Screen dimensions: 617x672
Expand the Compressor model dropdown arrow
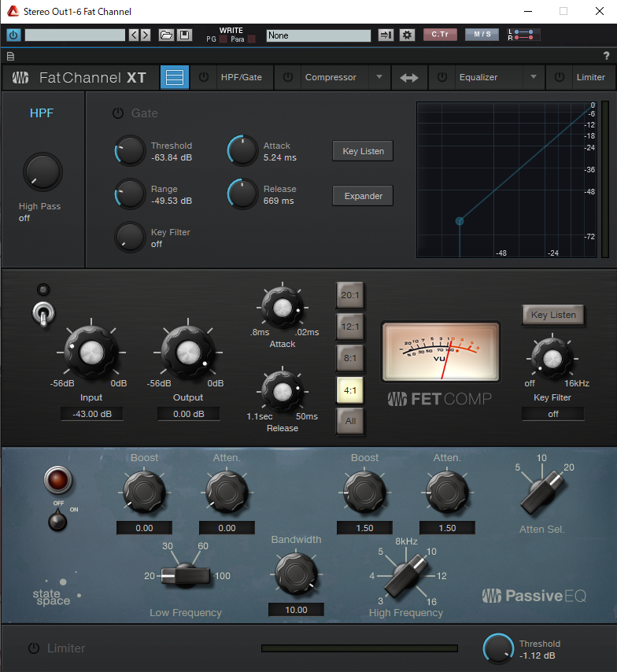click(x=379, y=77)
